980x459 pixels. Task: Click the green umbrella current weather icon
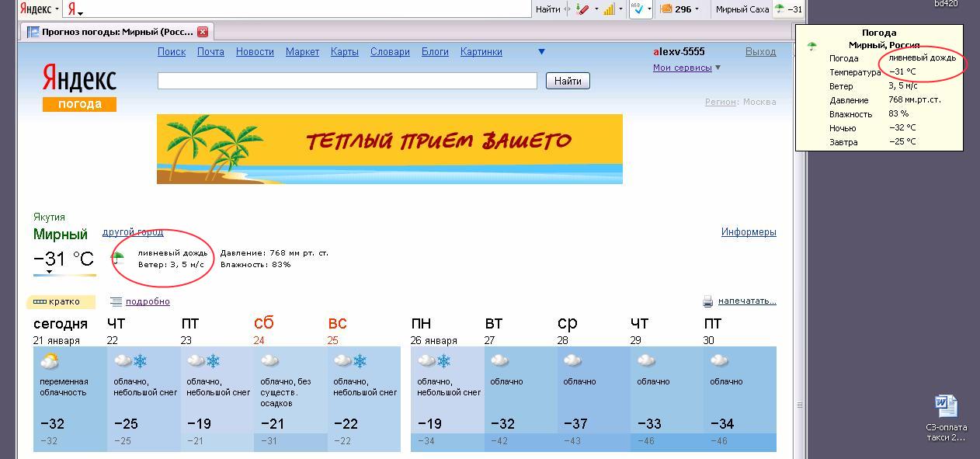[x=119, y=258]
